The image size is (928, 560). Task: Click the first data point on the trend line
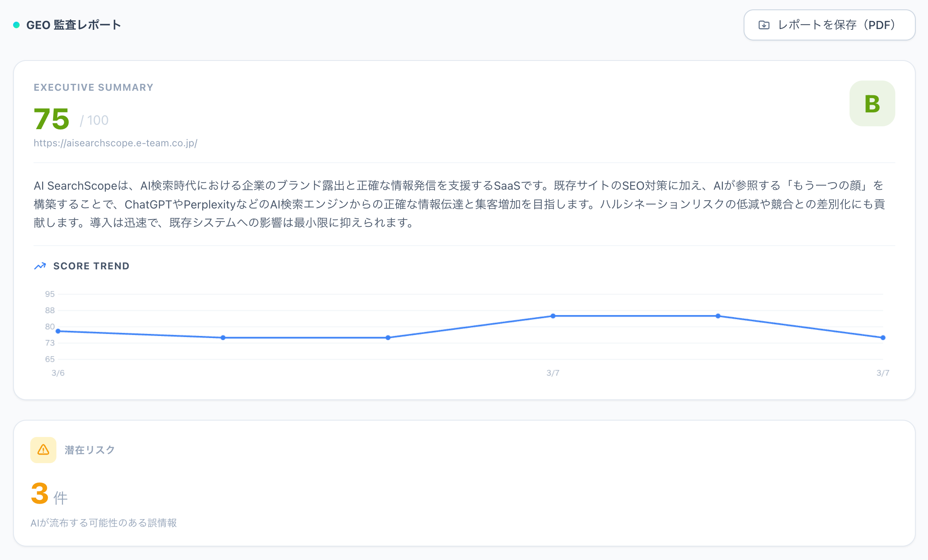coord(58,331)
